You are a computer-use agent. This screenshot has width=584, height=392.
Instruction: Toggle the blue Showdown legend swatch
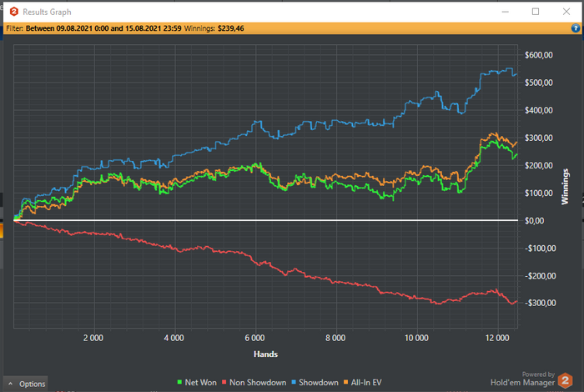pos(294,382)
